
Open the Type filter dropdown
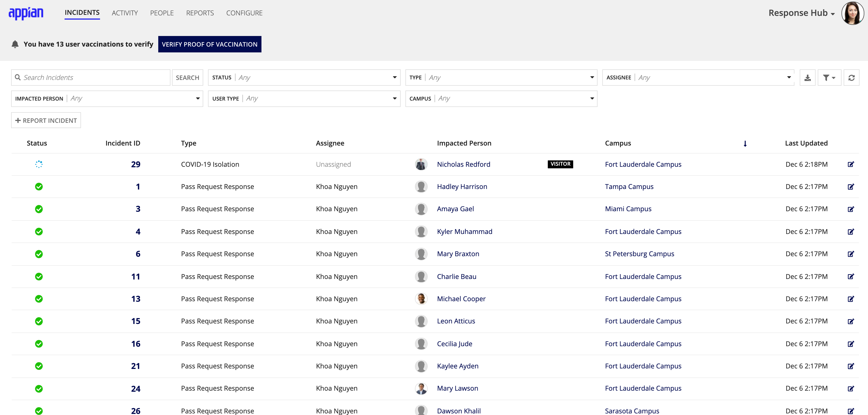501,78
